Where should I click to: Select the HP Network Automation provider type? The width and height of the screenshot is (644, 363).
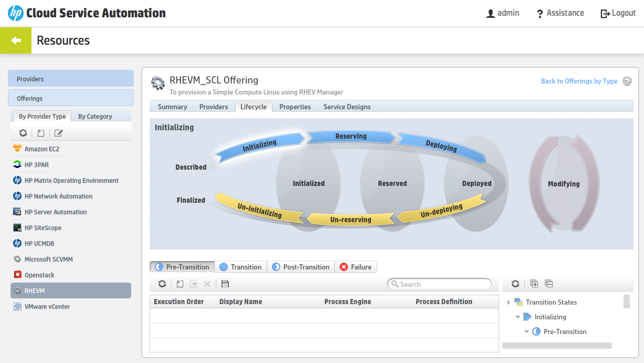[70, 196]
